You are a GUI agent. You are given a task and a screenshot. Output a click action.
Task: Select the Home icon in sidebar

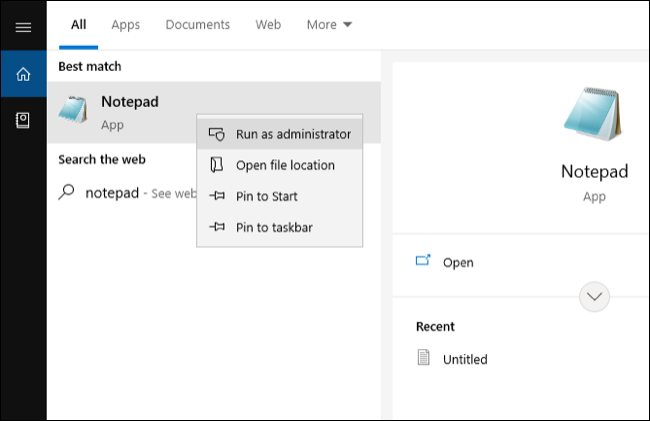pos(23,74)
